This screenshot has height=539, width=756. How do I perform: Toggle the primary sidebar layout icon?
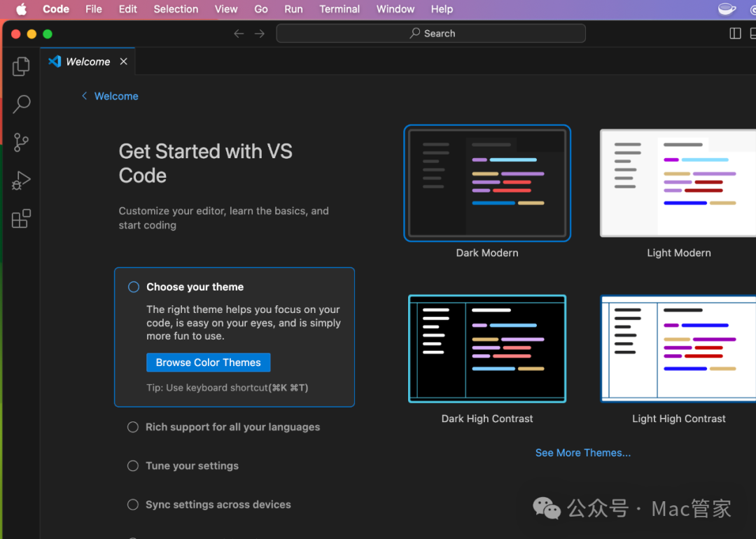coord(735,34)
